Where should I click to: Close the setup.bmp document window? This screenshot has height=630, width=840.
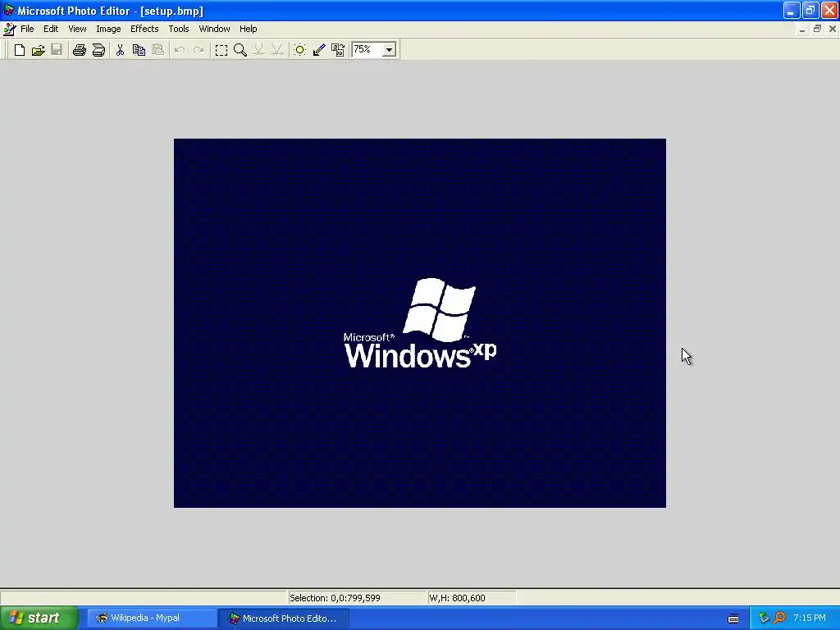pyautogui.click(x=832, y=29)
